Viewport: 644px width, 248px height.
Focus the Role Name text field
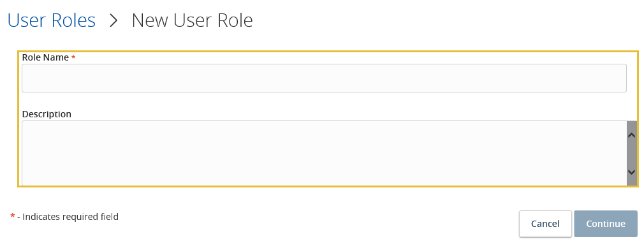324,78
